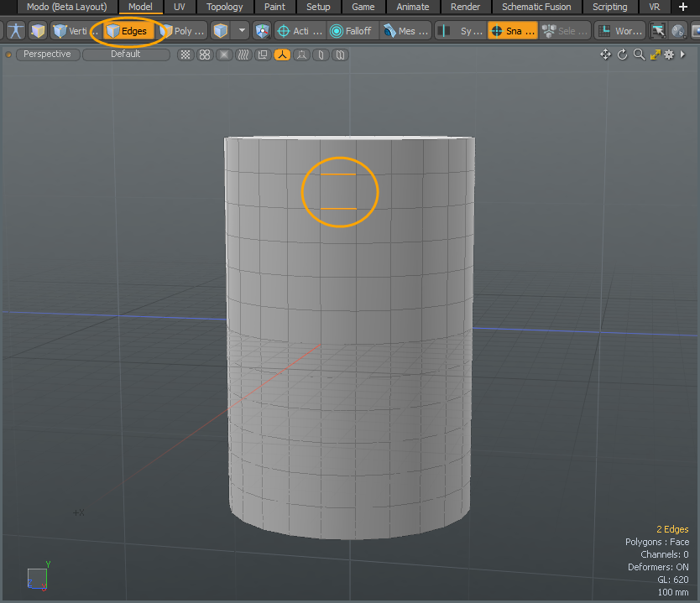Open the Falloff menu button

pyautogui.click(x=351, y=31)
